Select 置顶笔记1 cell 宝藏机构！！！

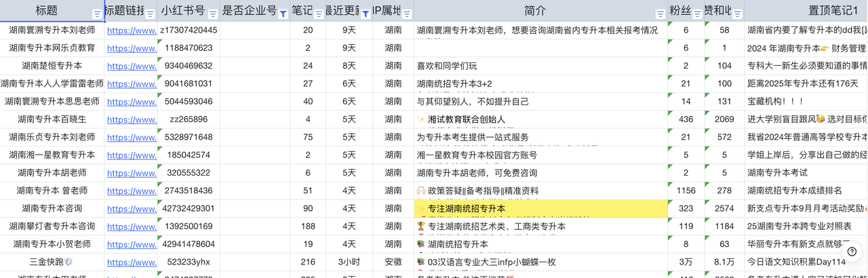(806, 102)
